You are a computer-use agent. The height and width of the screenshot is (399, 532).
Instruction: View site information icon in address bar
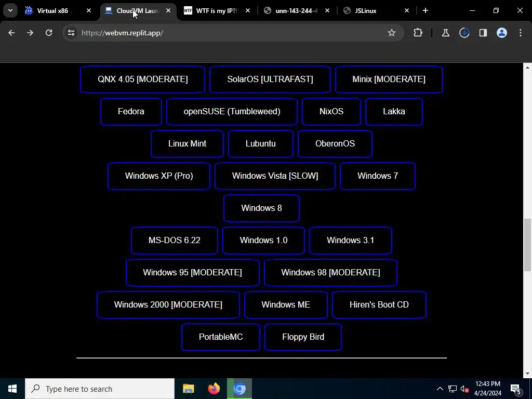click(71, 33)
